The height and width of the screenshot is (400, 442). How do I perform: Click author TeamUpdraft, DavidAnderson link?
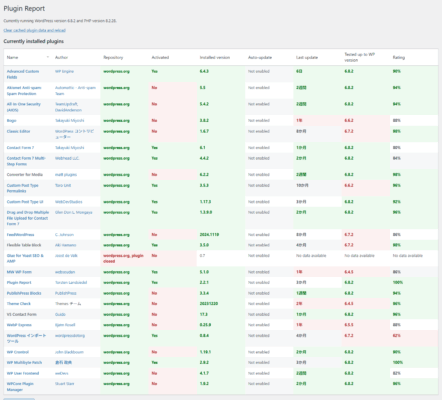(x=68, y=107)
